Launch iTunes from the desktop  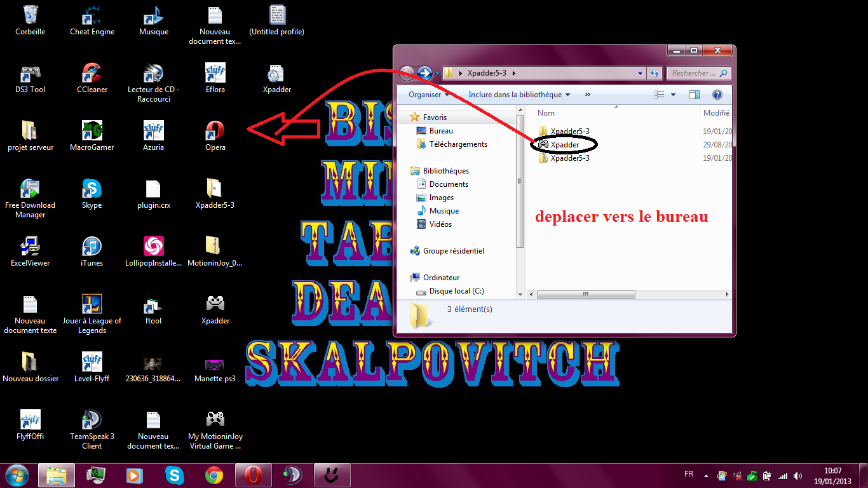tap(92, 252)
